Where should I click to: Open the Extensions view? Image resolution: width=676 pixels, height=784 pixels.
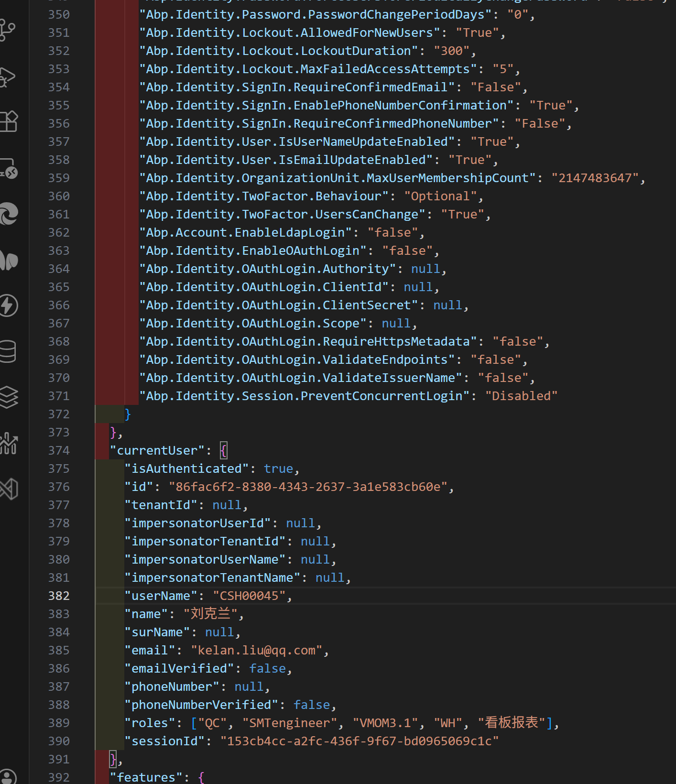tap(8, 121)
